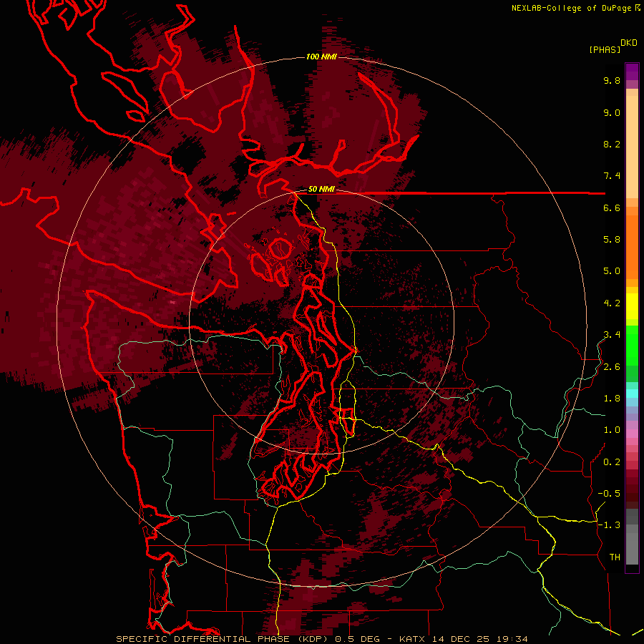Click the 5.8 value on color scale
Screen dimensions: 644x644
[x=612, y=240]
